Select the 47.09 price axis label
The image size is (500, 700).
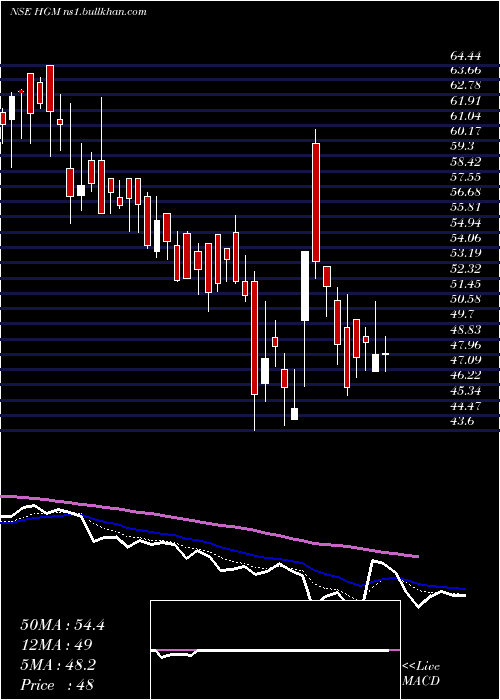[466, 360]
